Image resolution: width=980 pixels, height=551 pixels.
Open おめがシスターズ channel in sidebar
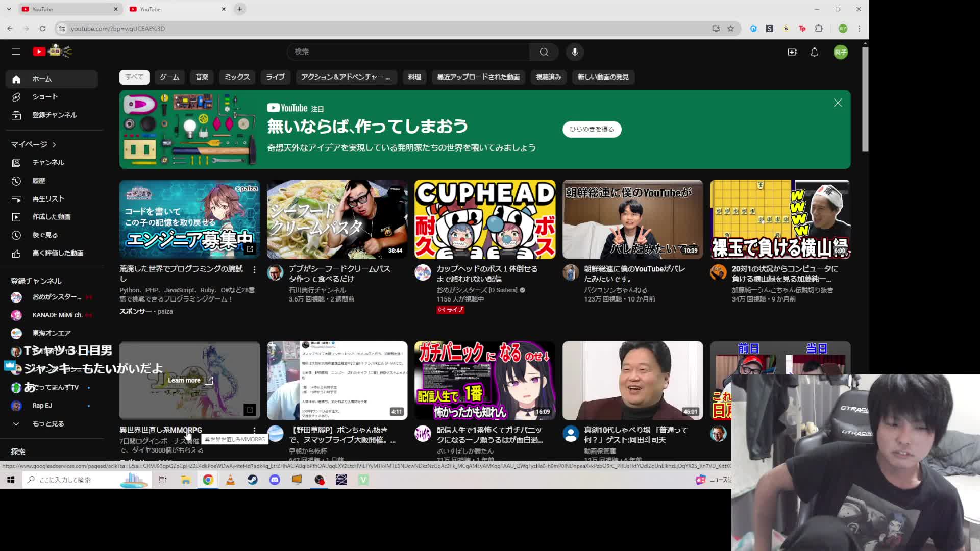pos(52,297)
